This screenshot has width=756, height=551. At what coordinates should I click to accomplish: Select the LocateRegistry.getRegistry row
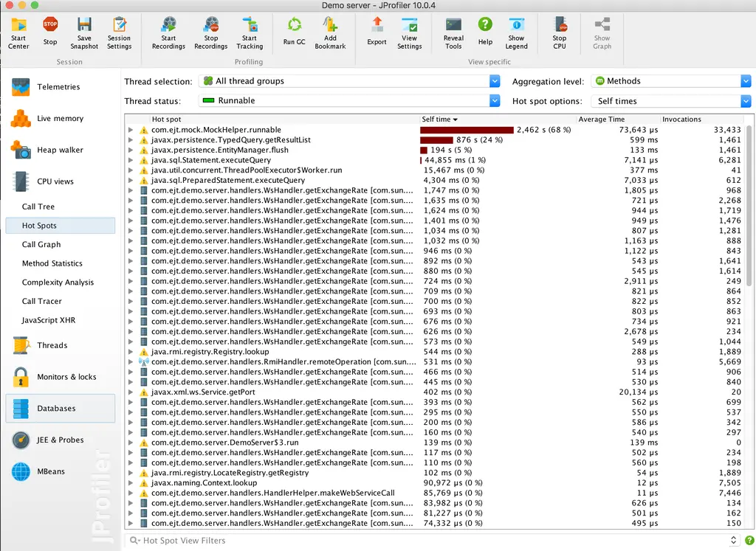click(x=435, y=473)
